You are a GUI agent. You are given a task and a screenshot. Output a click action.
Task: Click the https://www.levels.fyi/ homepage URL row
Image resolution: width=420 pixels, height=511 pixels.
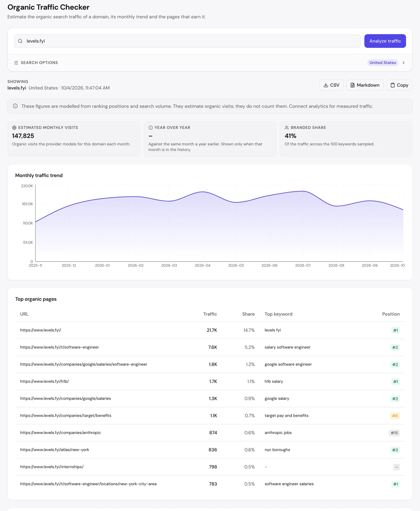point(41,330)
